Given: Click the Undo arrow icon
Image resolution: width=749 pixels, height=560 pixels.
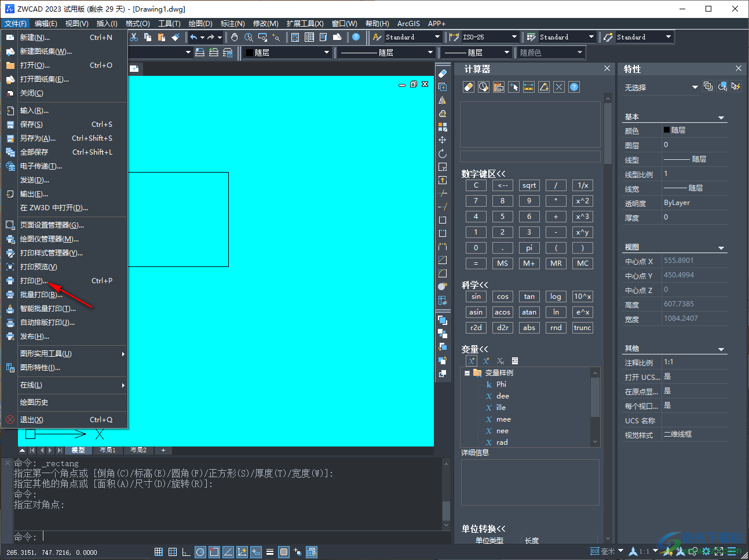Looking at the screenshot, I should click(x=193, y=37).
